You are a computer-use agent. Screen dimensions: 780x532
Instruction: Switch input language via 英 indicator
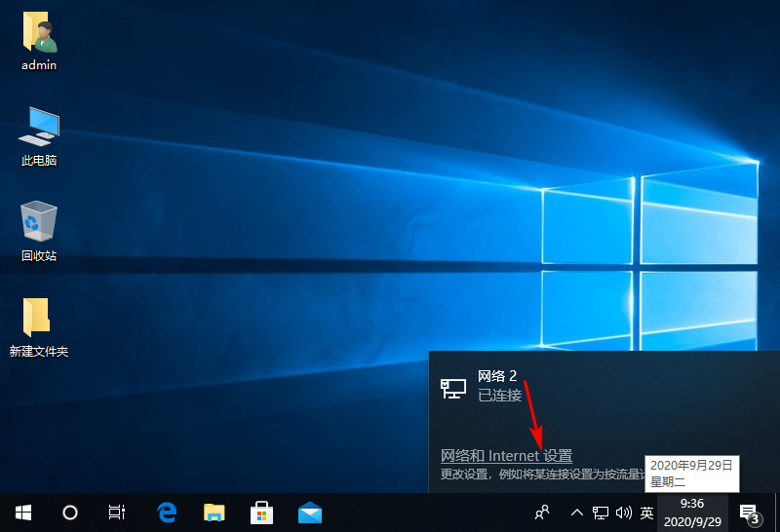[x=646, y=513]
